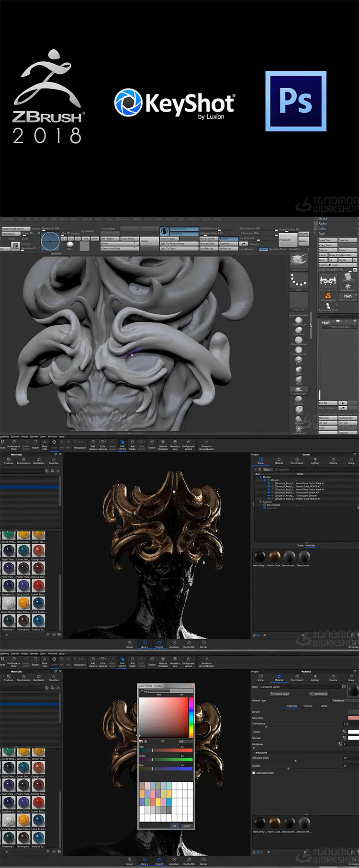359x868 pixels.
Task: Switch to Backplates tab in Color Picker KeyShot library
Action: 39,678
